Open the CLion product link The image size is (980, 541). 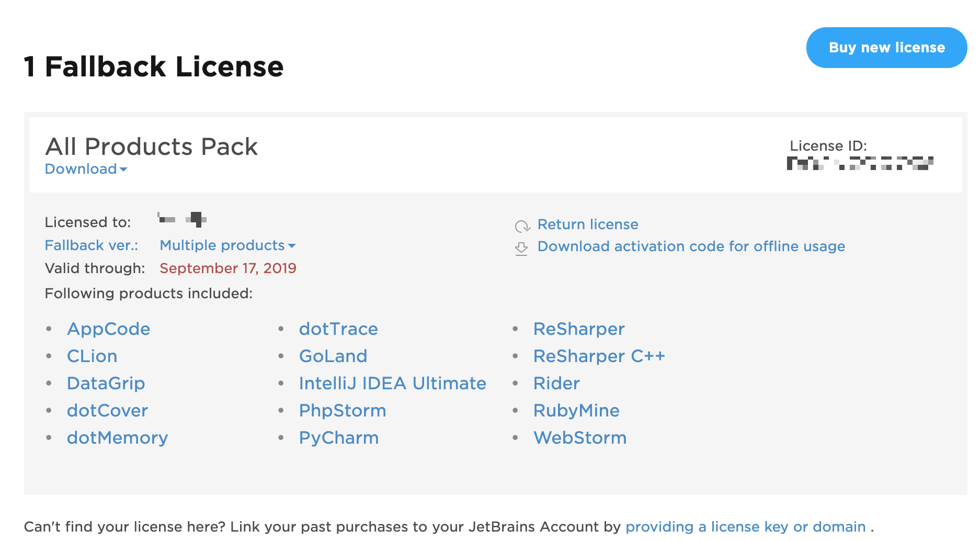pyautogui.click(x=92, y=356)
